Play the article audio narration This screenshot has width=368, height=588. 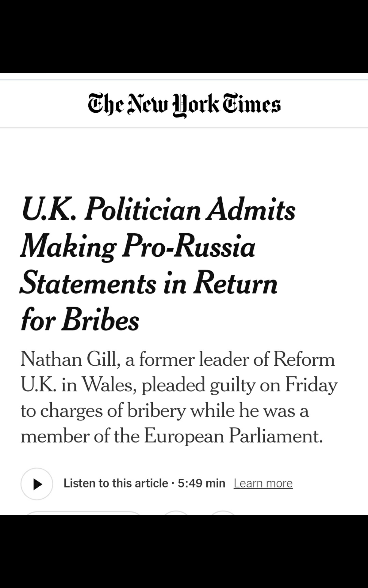(37, 484)
